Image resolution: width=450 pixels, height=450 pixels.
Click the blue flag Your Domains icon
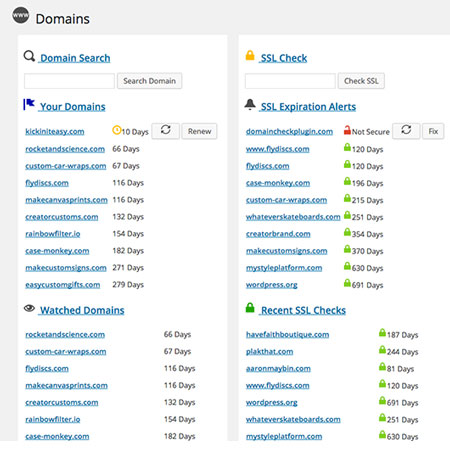click(29, 104)
